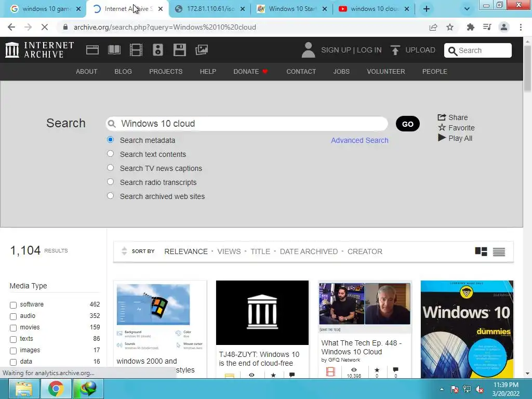
Task: Open Internet Download Manager taskbar icon
Action: pos(88,389)
